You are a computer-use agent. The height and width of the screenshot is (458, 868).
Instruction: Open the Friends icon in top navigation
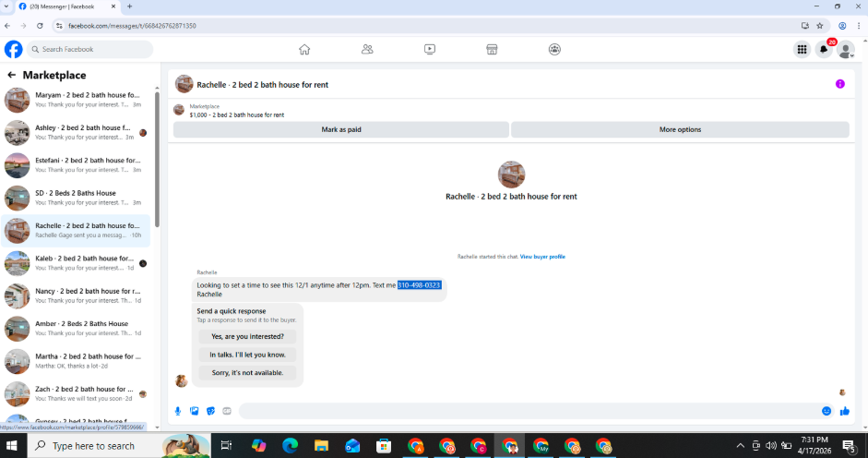[x=367, y=49]
